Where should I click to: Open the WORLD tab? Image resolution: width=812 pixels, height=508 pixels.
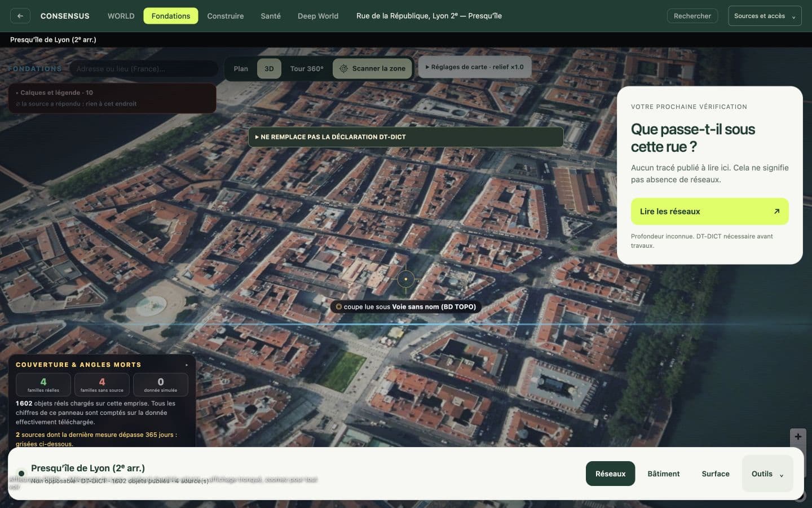(121, 16)
